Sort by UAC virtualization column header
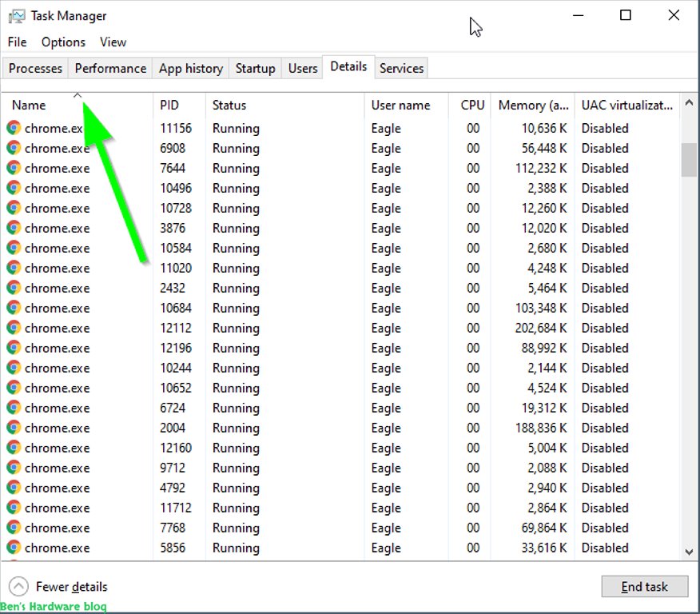Image resolution: width=700 pixels, height=614 pixels. click(626, 105)
